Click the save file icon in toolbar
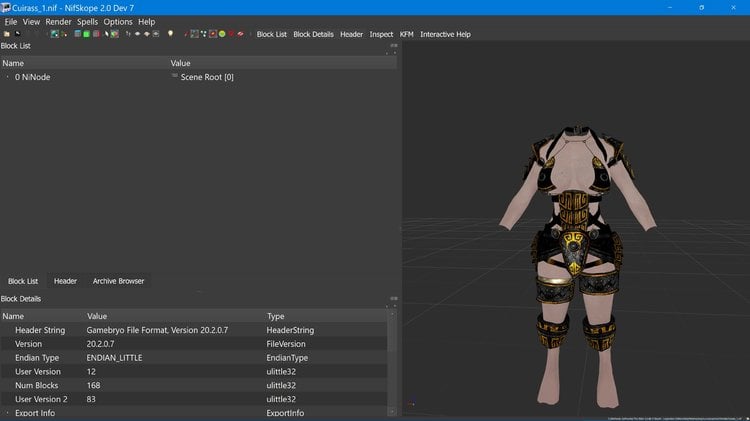Screen dimensions: 750x421 pyautogui.click(x=18, y=34)
